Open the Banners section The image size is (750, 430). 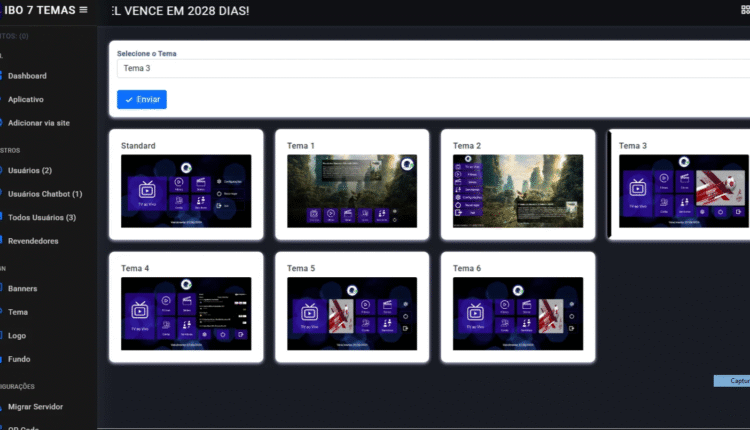coord(24,288)
